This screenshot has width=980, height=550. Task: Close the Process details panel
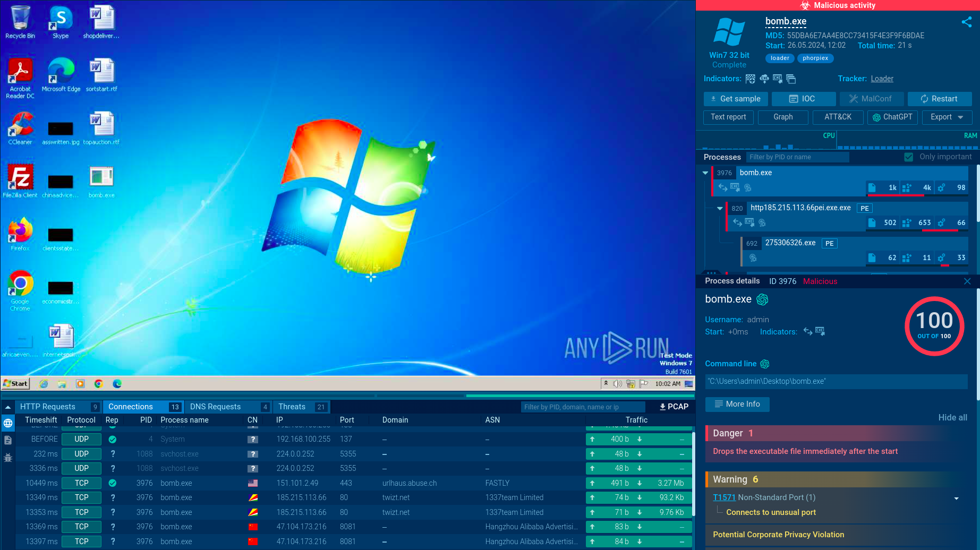point(967,281)
